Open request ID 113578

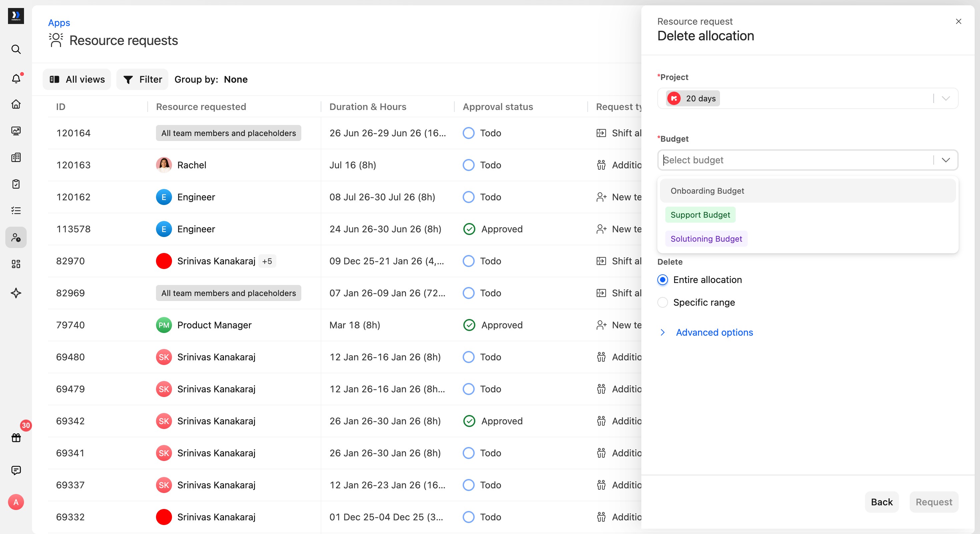(x=73, y=229)
